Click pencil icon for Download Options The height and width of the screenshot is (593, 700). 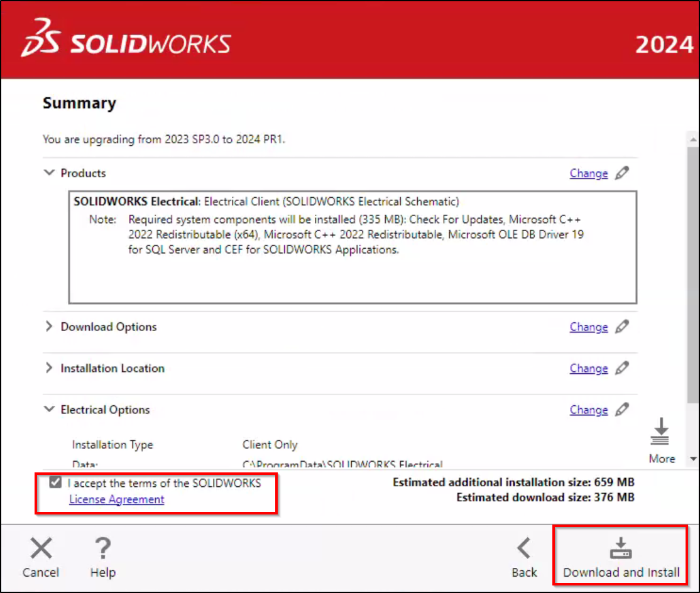(622, 327)
